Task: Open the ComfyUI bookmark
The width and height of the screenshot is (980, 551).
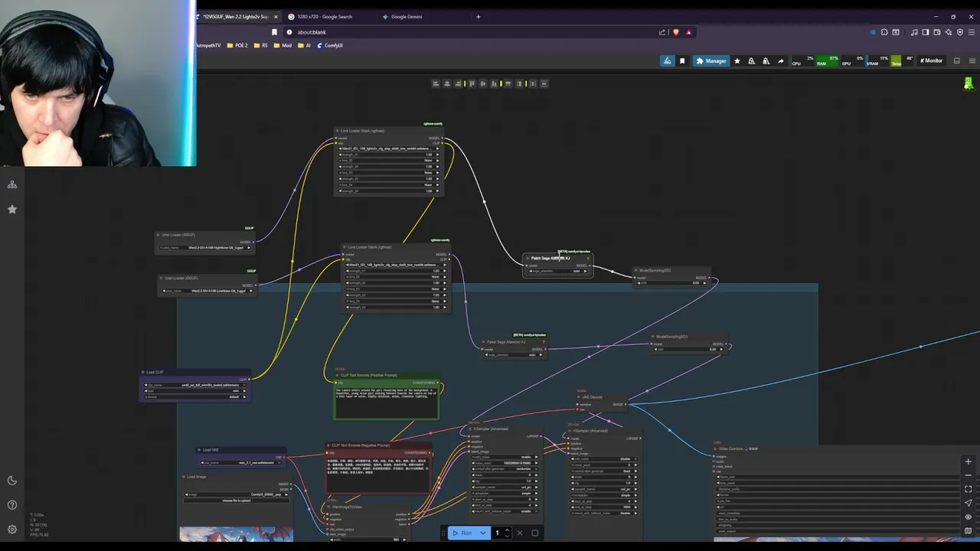Action: (x=329, y=45)
